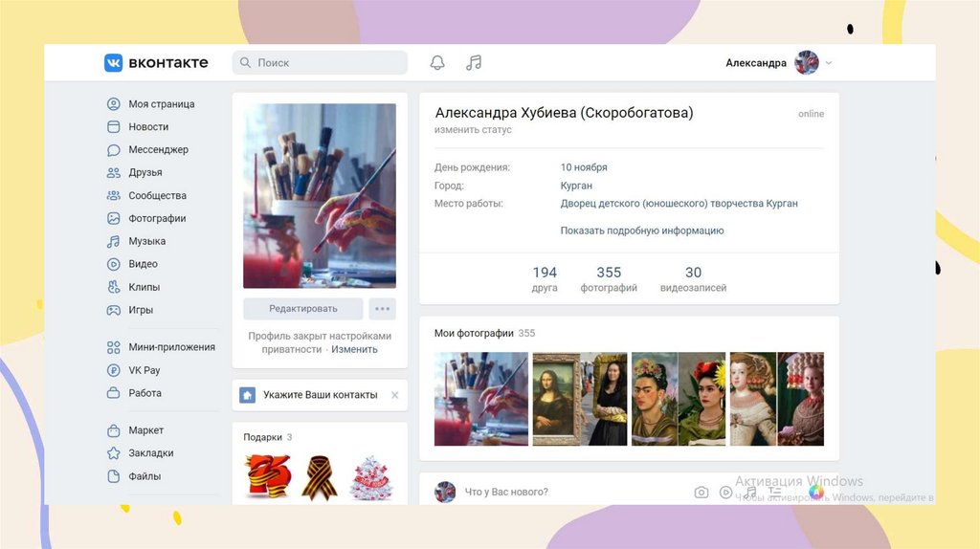Attach a video with the play icon in post box
980x549 pixels.
point(725,493)
